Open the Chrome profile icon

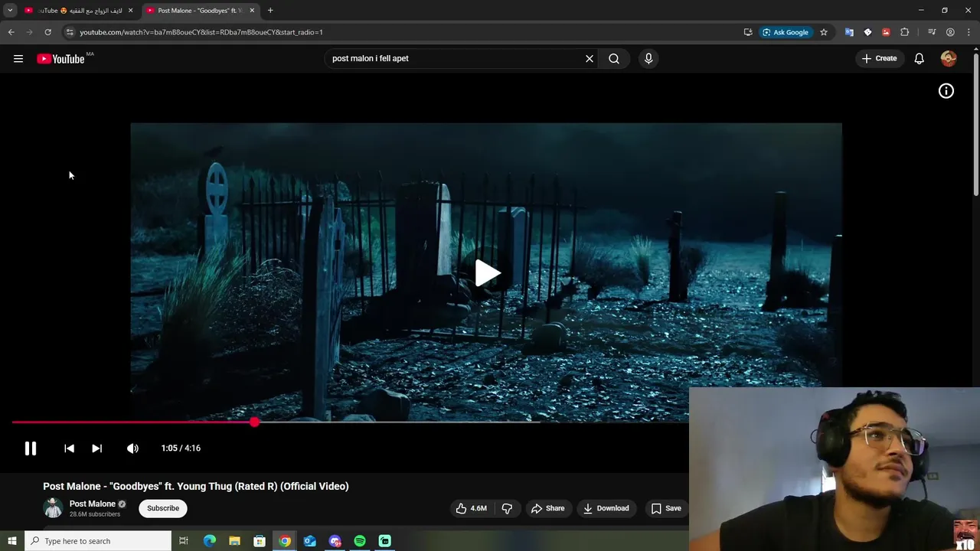[950, 32]
